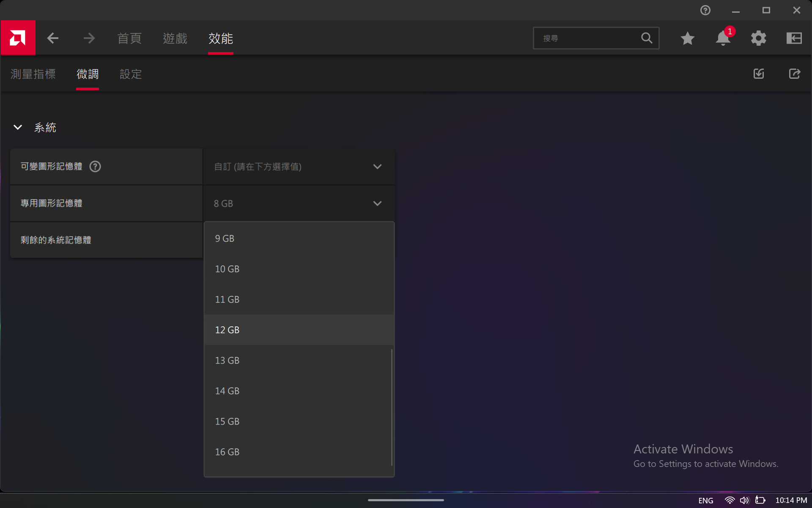Screen dimensions: 812x508
Task: Open the 測量指標 subtab
Action: (33, 74)
